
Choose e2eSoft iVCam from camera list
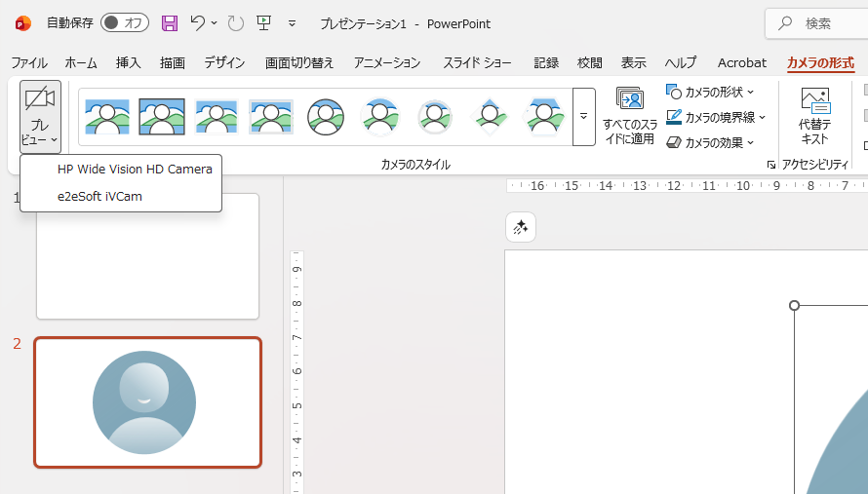coord(99,197)
